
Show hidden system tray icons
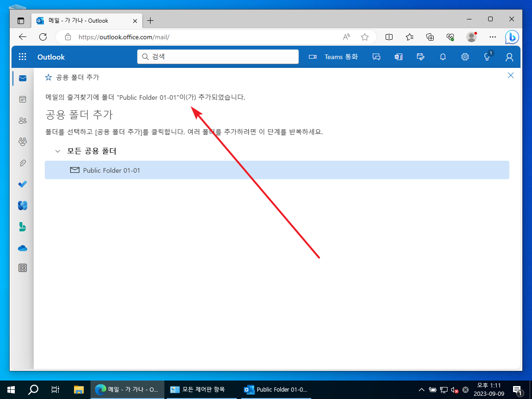(421, 389)
